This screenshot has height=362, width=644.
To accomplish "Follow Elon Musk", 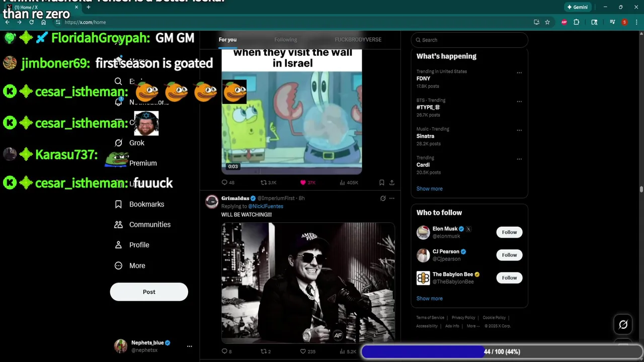I will pos(509,232).
